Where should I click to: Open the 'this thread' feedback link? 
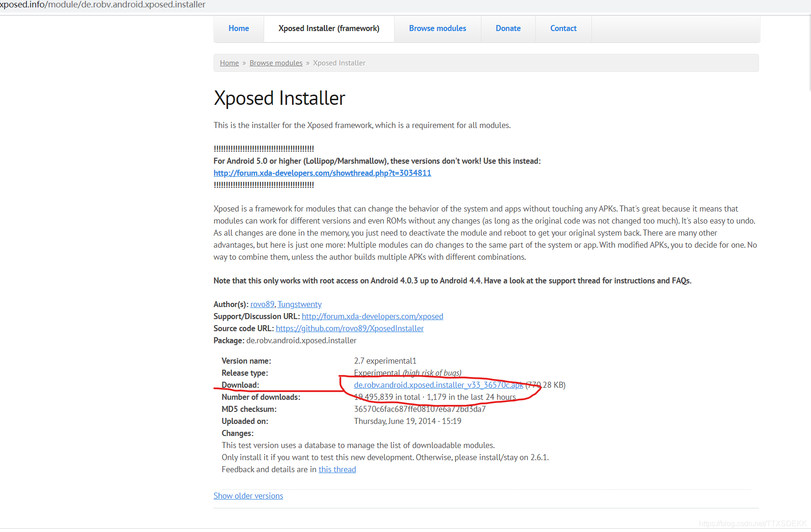(337, 469)
